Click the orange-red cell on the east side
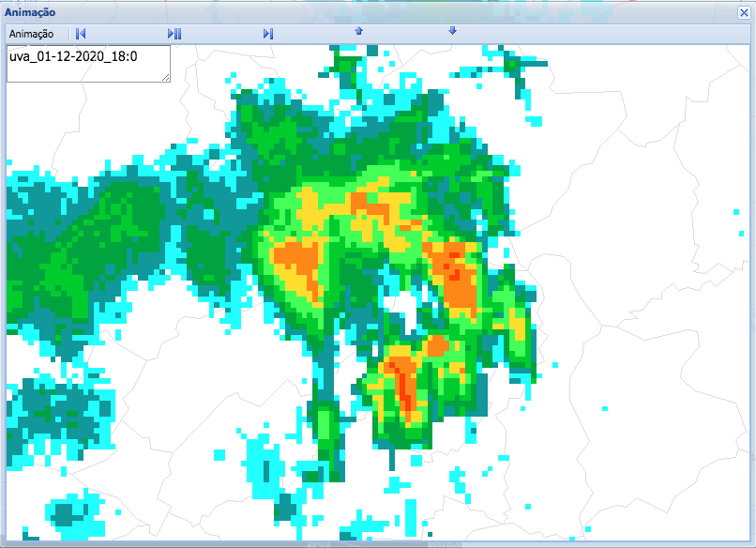This screenshot has width=756, height=548. tap(458, 277)
